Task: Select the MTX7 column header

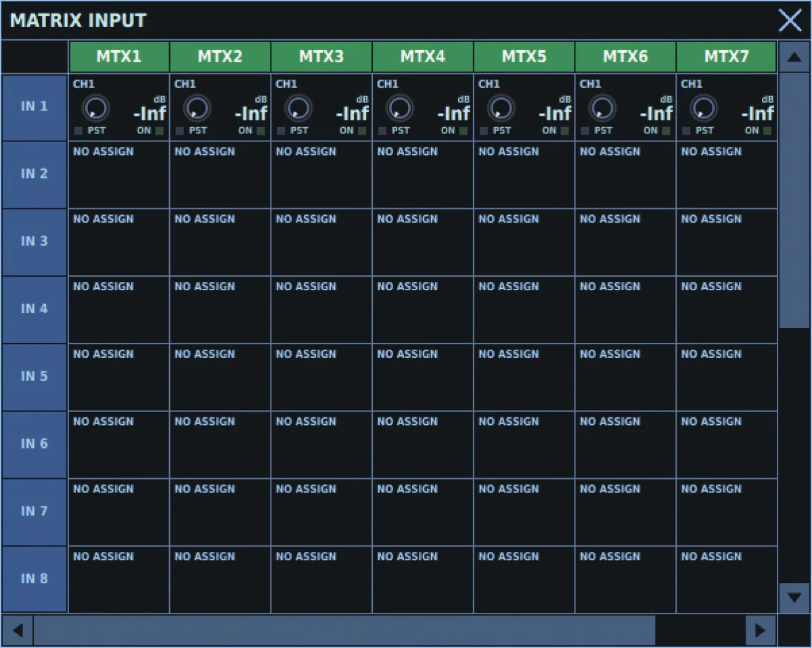Action: click(726, 57)
